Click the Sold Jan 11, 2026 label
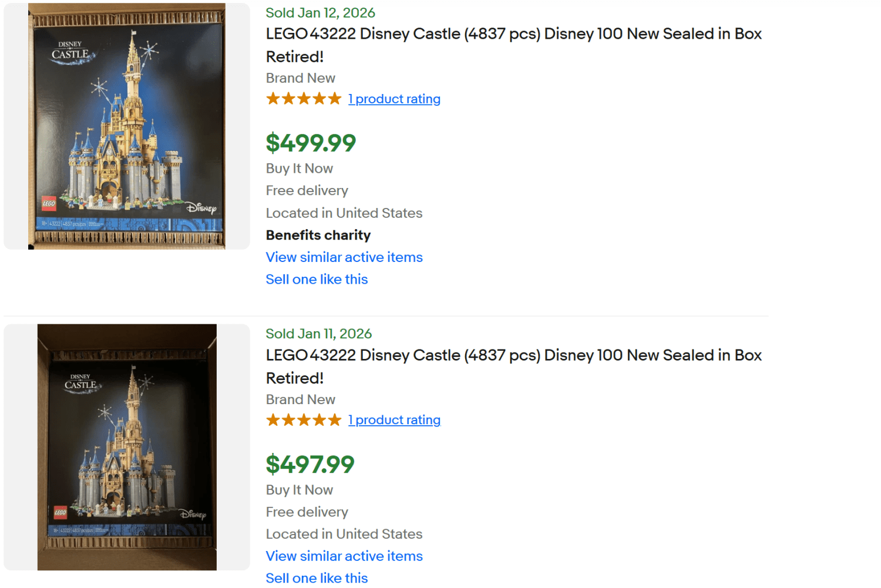The width and height of the screenshot is (881, 588). pos(318,333)
